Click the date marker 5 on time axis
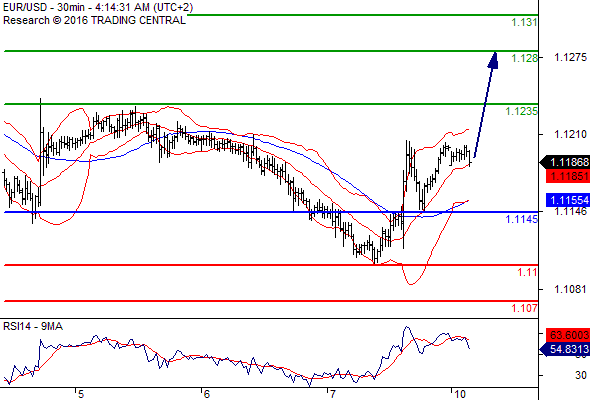This screenshot has width=590, height=400. [x=81, y=394]
